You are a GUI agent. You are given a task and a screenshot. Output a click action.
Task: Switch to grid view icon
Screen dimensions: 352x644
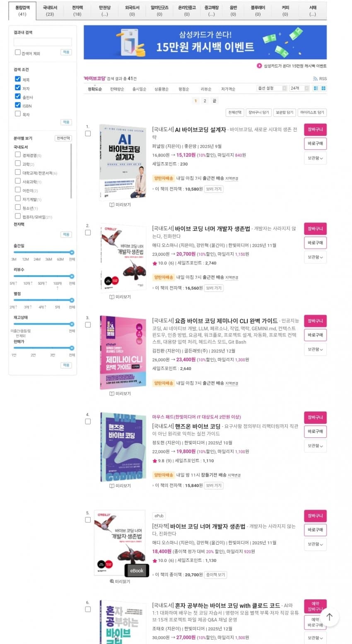pyautogui.click(x=323, y=88)
